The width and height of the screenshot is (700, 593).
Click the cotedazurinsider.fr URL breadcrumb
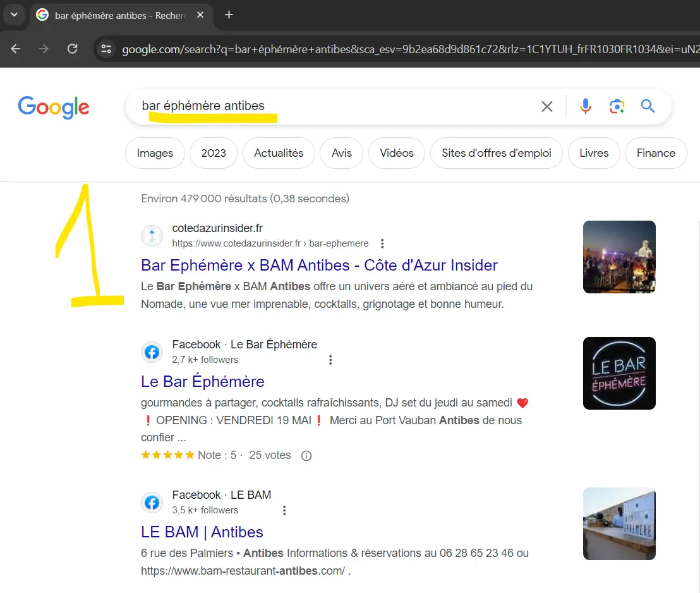tap(270, 243)
